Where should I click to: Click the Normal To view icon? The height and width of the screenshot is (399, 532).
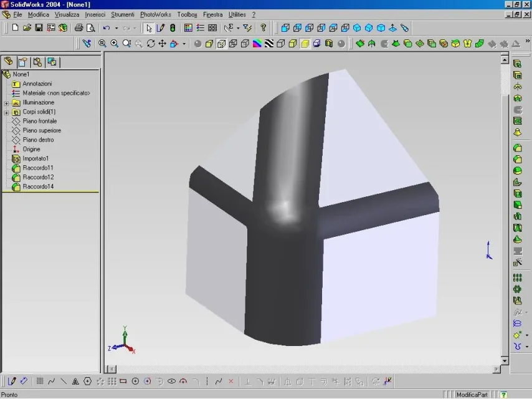coord(392,27)
